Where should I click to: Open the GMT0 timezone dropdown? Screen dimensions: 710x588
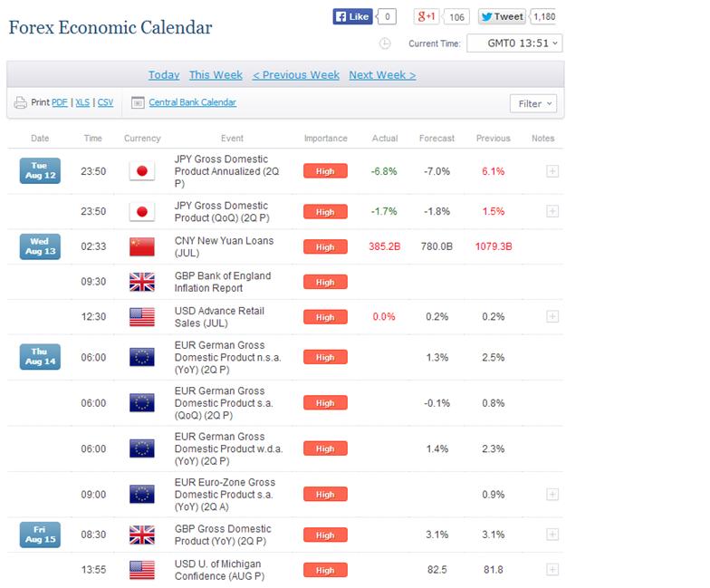coord(513,43)
